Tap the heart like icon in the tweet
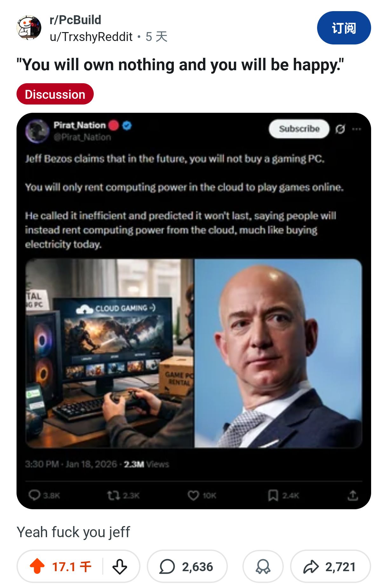 [193, 495]
